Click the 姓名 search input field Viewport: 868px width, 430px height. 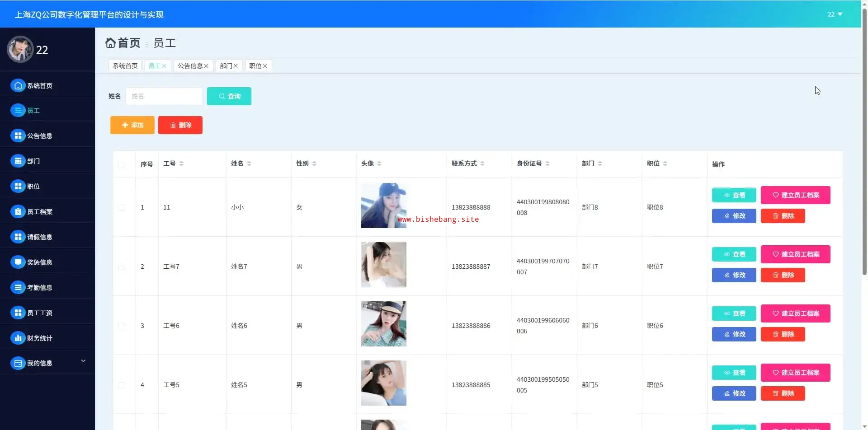pos(164,96)
